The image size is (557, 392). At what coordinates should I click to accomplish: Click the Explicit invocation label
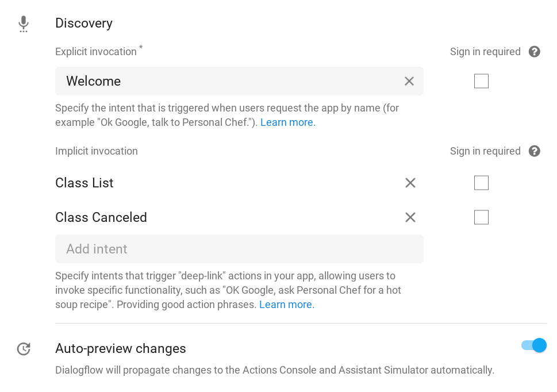click(96, 52)
